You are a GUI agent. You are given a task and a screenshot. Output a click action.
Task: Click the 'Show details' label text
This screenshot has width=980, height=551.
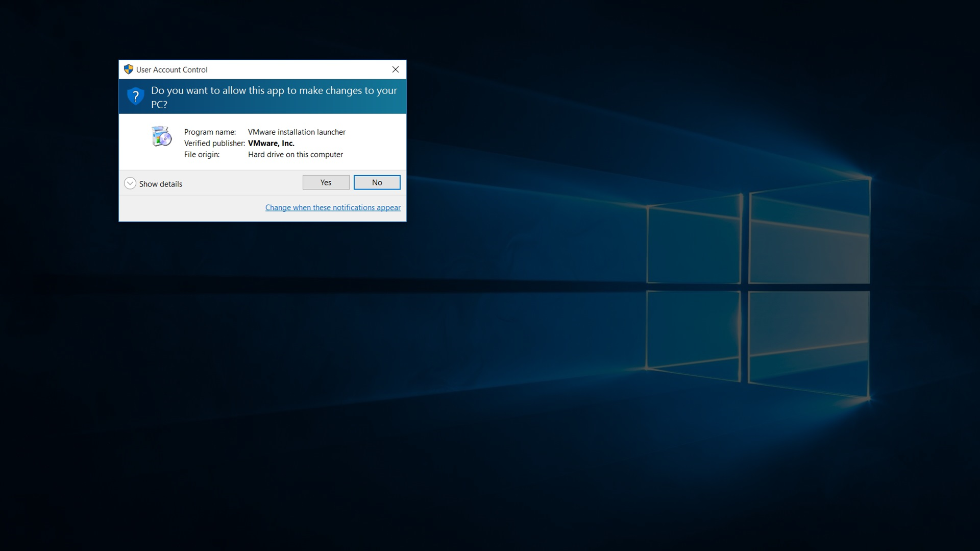(160, 183)
